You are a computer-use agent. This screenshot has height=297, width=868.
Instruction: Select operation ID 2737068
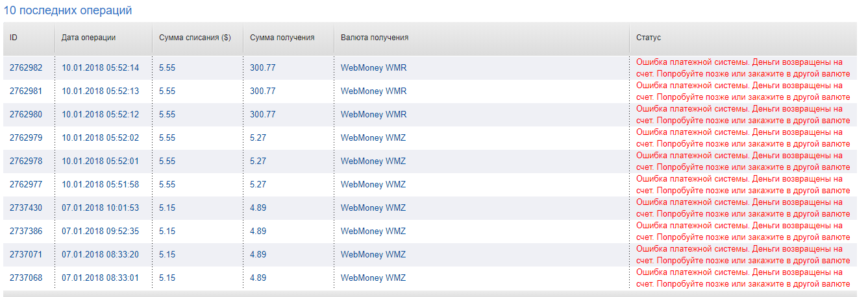[26, 278]
